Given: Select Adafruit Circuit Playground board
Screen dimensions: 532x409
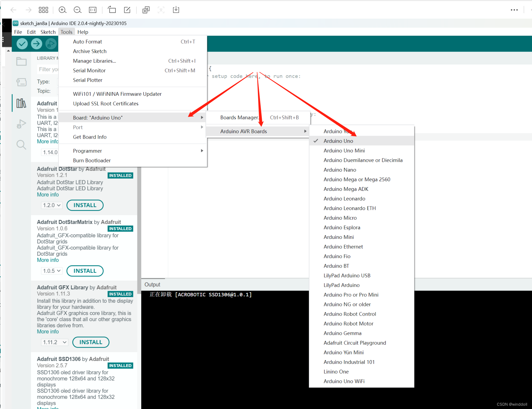Looking at the screenshot, I should tap(362, 343).
